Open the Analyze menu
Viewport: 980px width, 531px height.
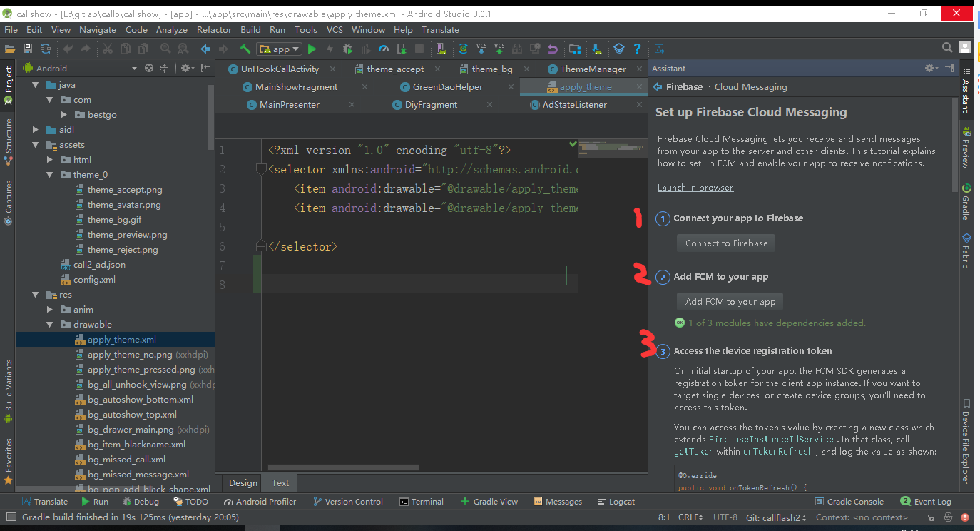(171, 30)
